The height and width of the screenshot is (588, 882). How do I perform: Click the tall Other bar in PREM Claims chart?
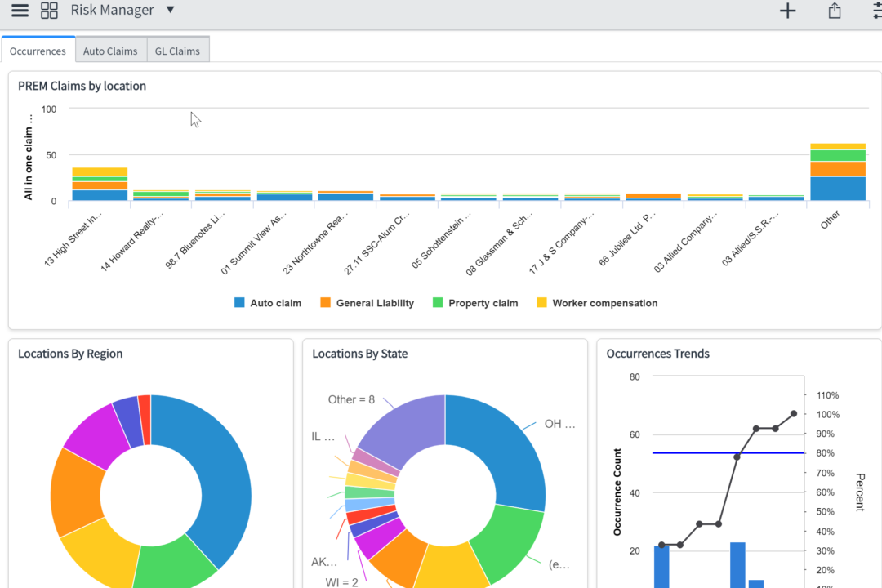coord(838,171)
